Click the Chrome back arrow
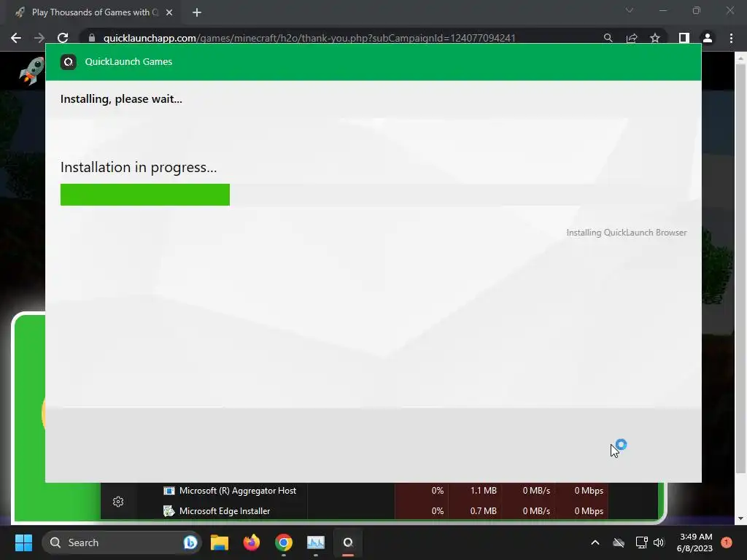This screenshot has height=560, width=747. tap(16, 38)
